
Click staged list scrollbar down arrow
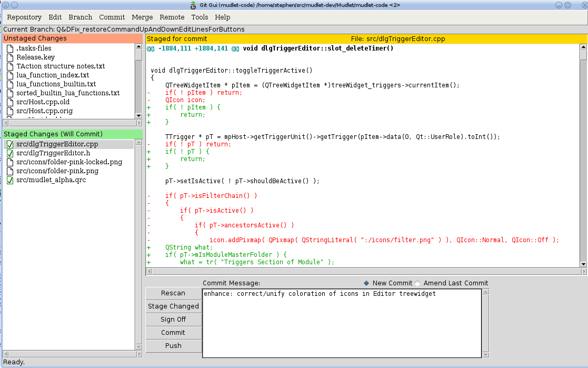[x=139, y=347]
